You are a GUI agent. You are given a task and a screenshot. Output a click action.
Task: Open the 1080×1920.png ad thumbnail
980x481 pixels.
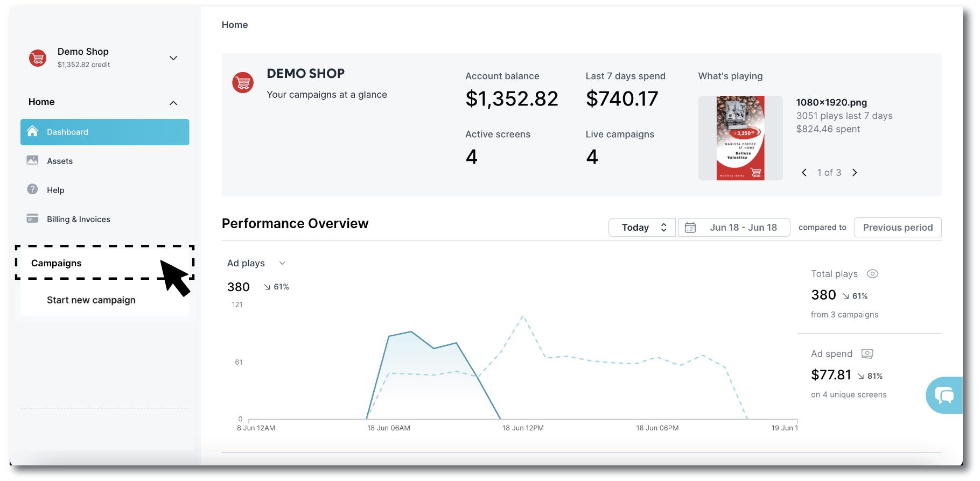click(x=740, y=138)
